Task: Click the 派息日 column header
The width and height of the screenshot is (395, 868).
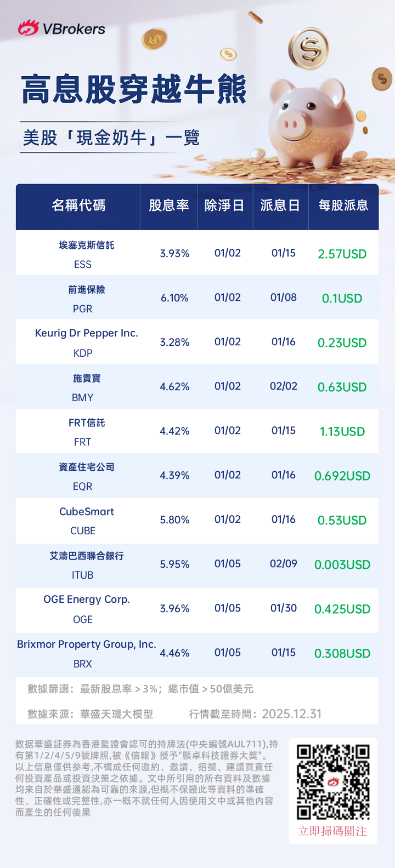Action: 280,205
